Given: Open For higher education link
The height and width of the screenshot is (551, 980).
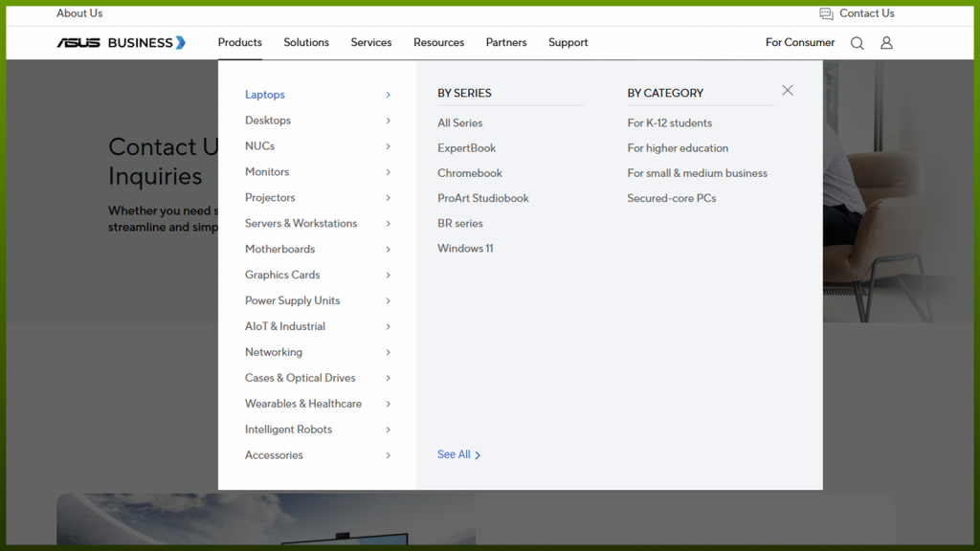Looking at the screenshot, I should [x=678, y=148].
